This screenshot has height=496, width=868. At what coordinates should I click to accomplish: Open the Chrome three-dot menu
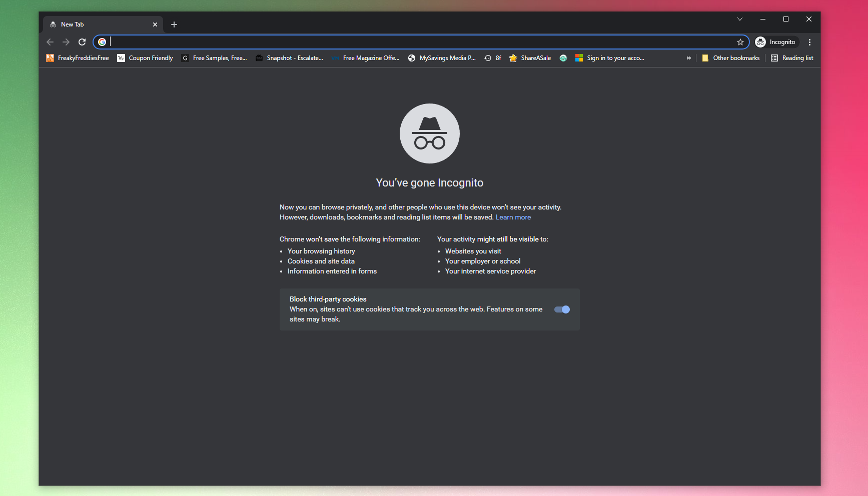pyautogui.click(x=809, y=42)
